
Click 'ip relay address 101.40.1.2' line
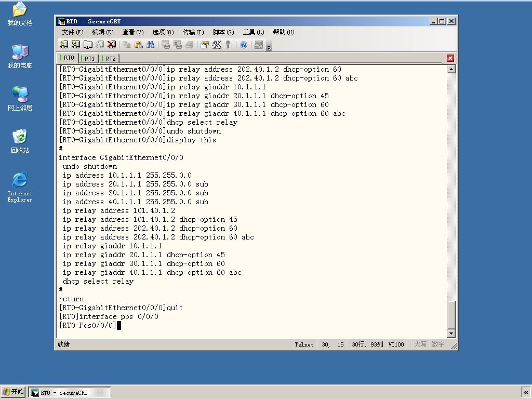click(119, 211)
